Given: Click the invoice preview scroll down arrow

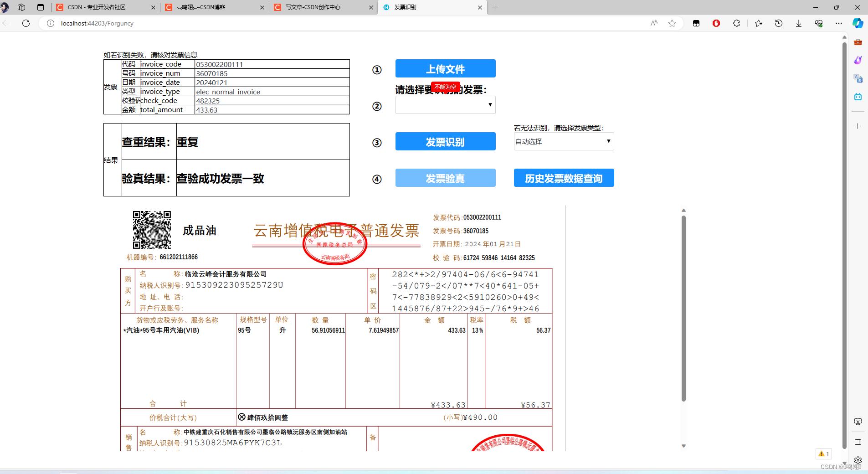Looking at the screenshot, I should 683,446.
